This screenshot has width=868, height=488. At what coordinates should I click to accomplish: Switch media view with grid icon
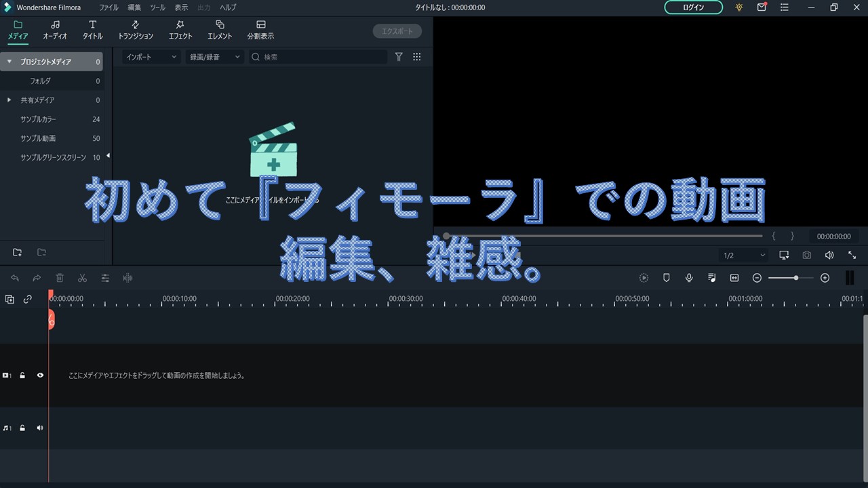pyautogui.click(x=417, y=57)
